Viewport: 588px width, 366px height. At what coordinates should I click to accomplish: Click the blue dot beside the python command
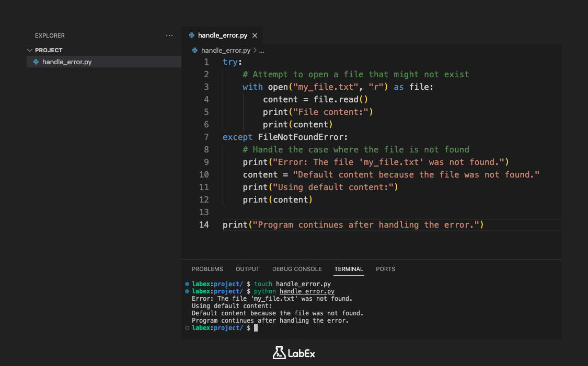tap(187, 291)
